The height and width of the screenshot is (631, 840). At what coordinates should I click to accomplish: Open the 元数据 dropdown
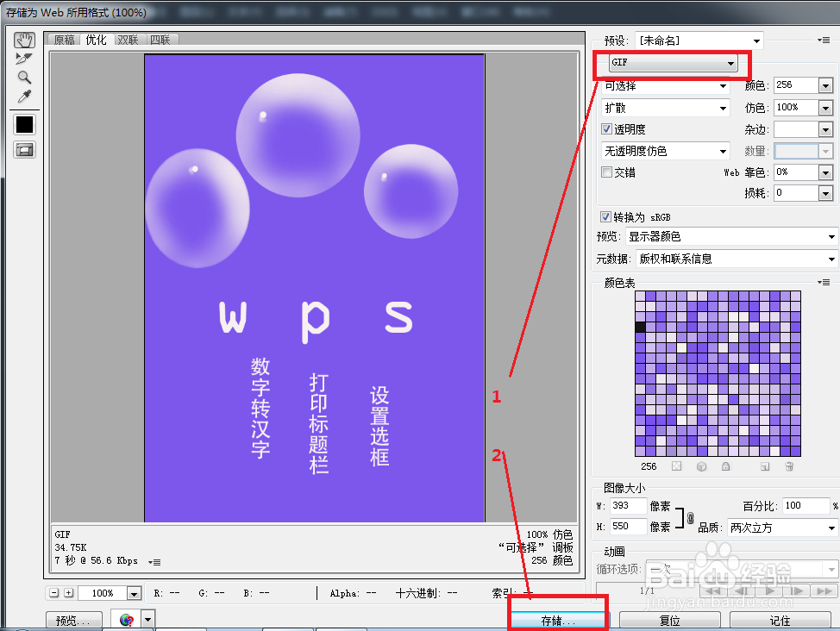click(737, 259)
